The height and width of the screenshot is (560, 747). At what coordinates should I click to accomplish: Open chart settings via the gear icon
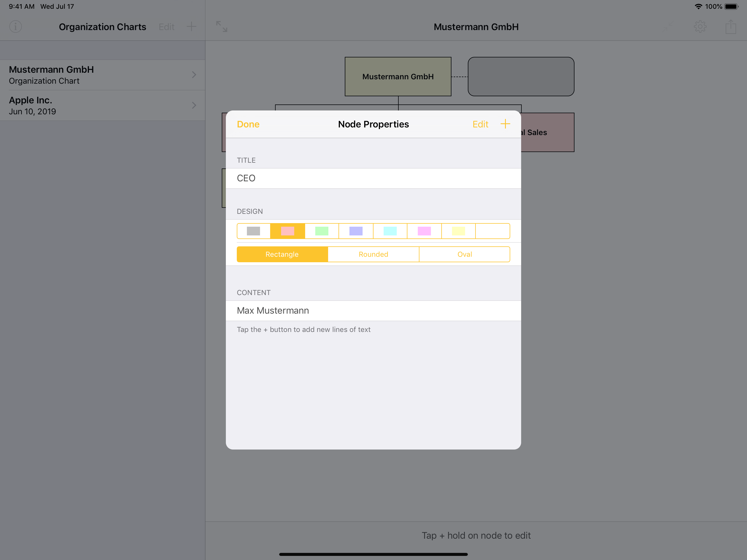[x=700, y=26]
